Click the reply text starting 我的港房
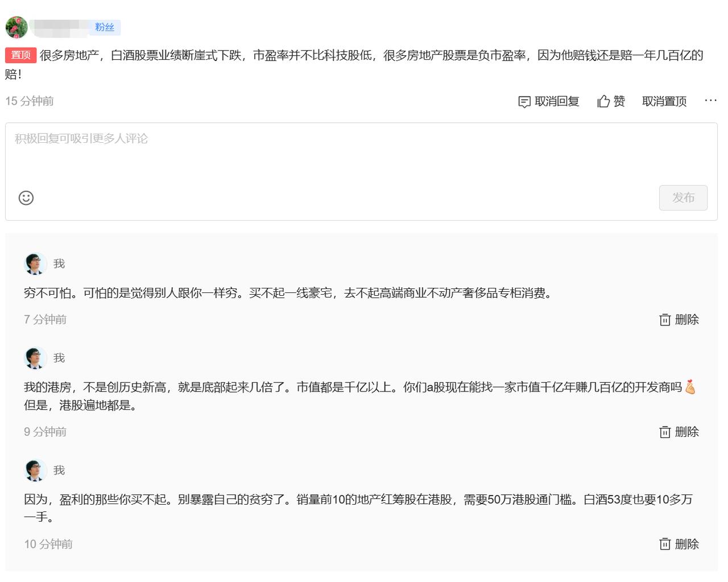This screenshot has height=582, width=728. point(360,397)
